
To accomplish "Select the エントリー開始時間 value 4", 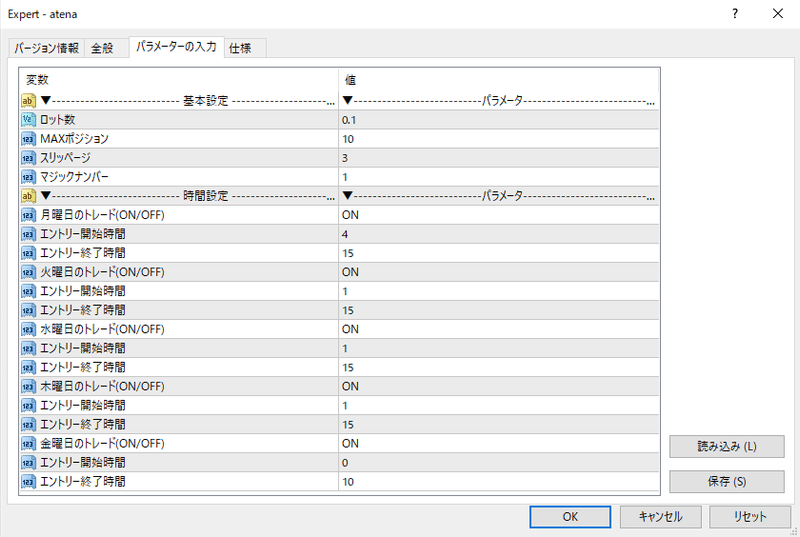I will (345, 235).
